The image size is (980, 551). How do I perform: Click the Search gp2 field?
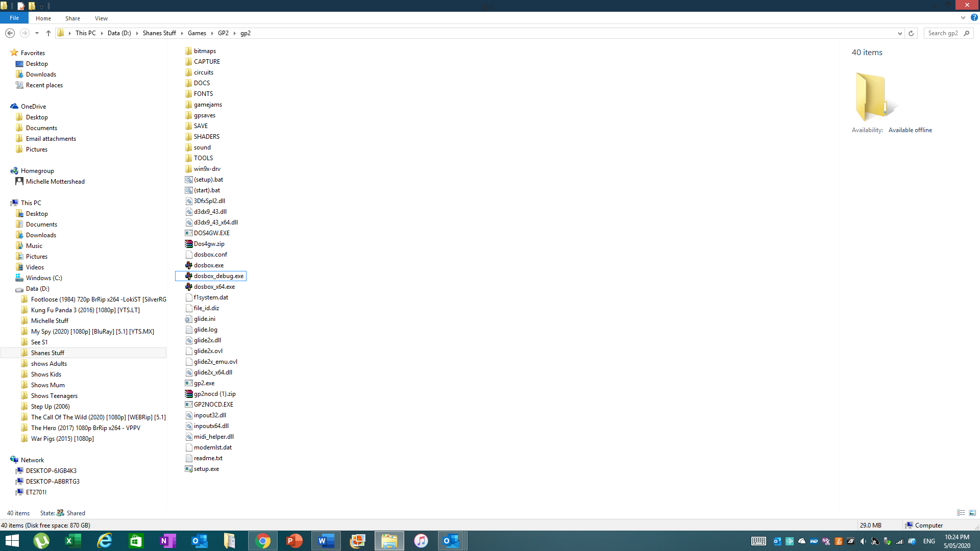(942, 33)
